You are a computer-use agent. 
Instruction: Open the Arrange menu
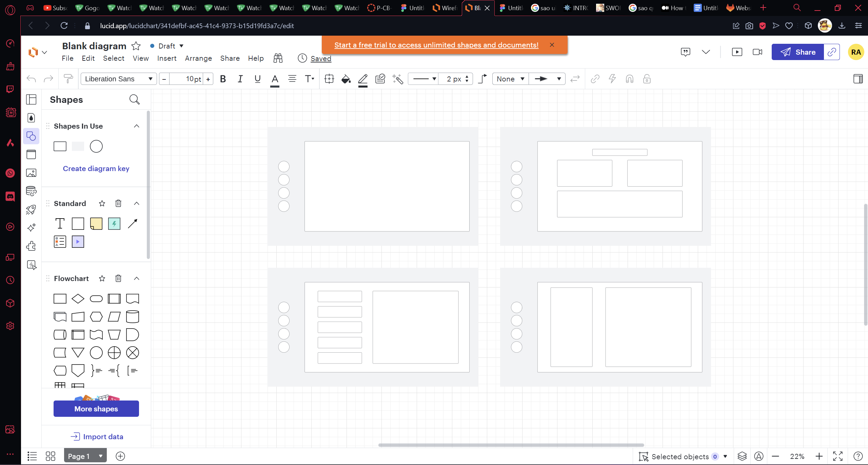(198, 58)
